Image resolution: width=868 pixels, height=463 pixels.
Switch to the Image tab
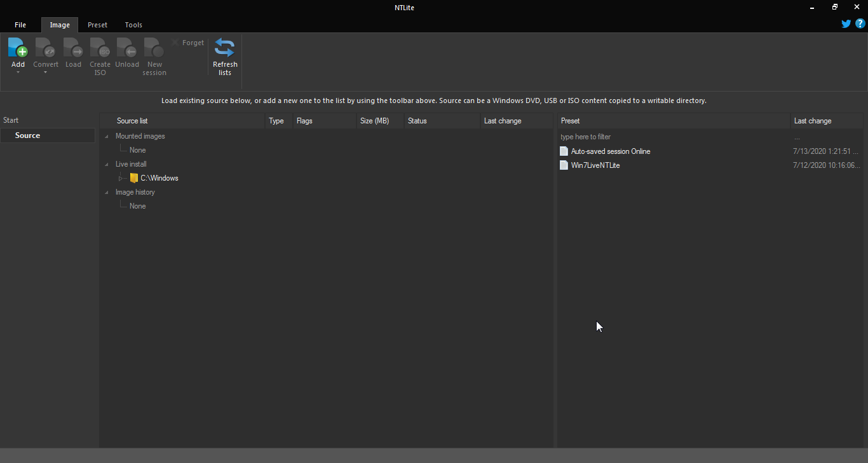(x=60, y=25)
